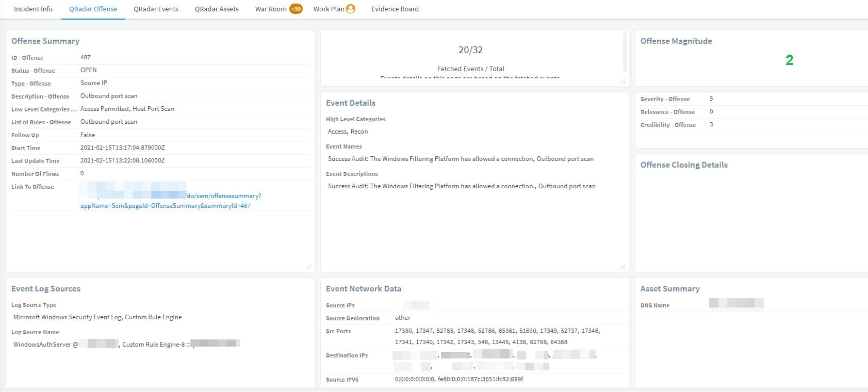
Task: Select the OPEN status value
Action: (x=89, y=70)
